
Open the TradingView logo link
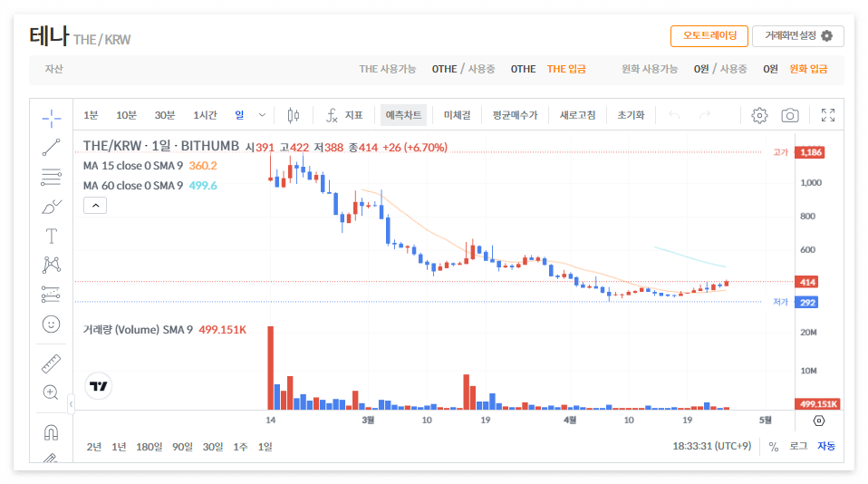pyautogui.click(x=99, y=386)
